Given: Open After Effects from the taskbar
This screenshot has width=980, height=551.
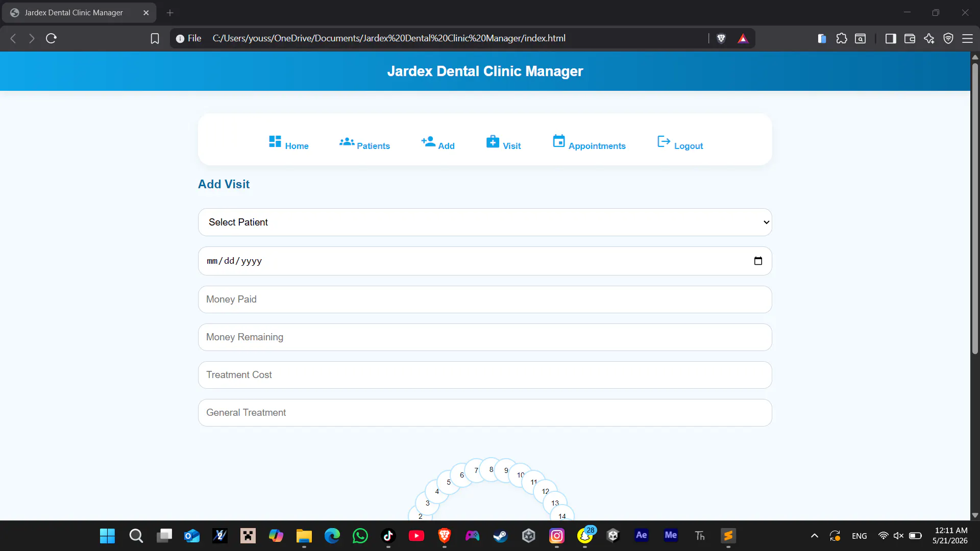Looking at the screenshot, I should pyautogui.click(x=642, y=535).
